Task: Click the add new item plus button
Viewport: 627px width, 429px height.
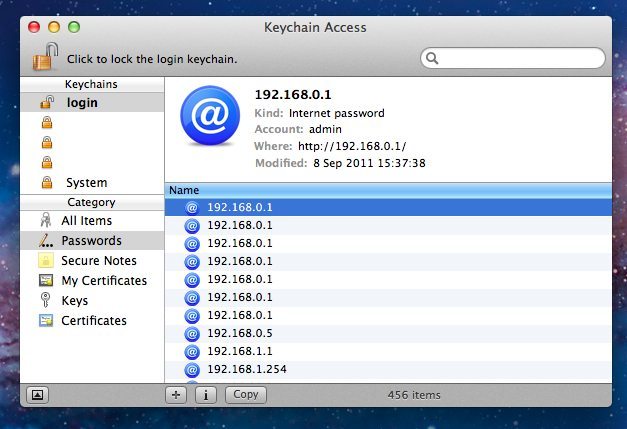Action: [176, 395]
